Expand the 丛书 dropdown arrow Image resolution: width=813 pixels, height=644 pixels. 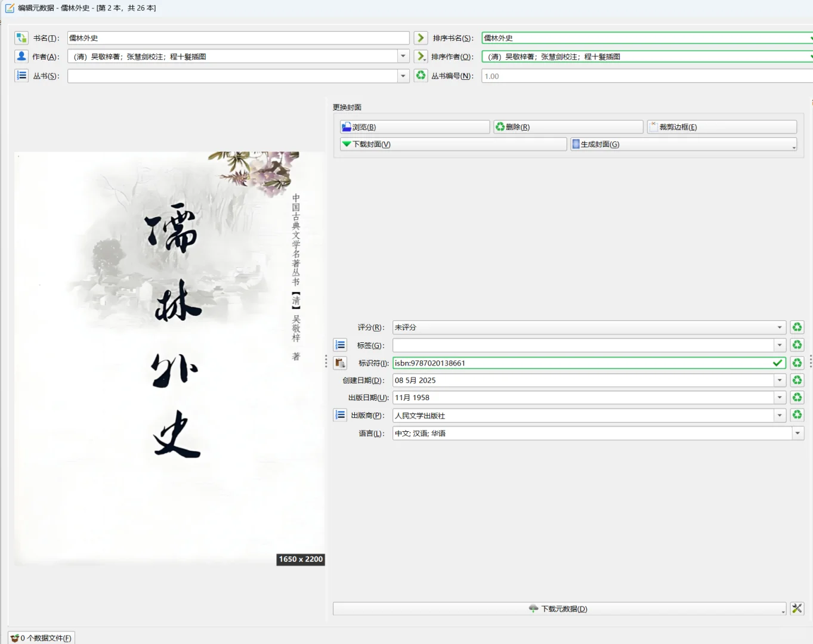coord(403,76)
